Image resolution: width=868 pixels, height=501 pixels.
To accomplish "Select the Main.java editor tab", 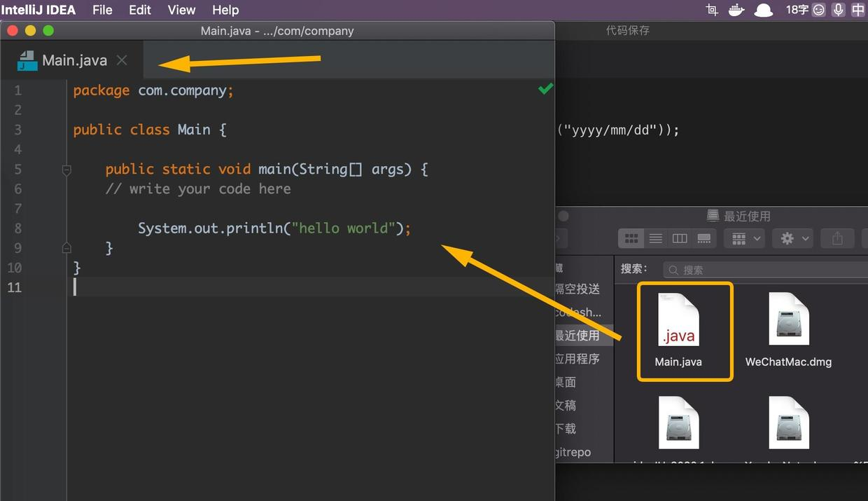I will 73,60.
